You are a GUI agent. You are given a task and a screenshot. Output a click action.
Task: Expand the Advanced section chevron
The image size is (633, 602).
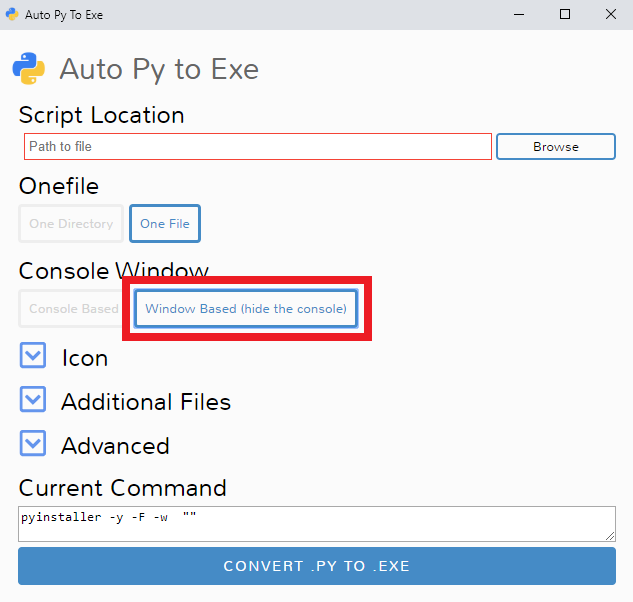(x=33, y=443)
